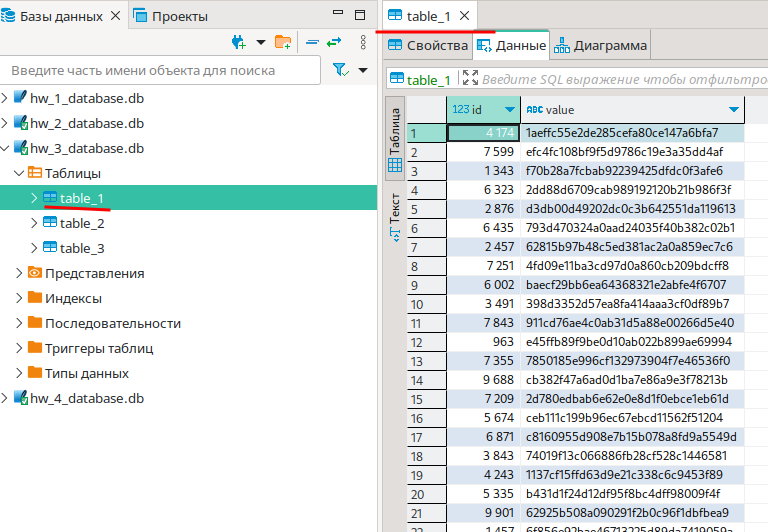Screen dimensions: 768x532
Task: Open the id column filter arrow
Action: pyautogui.click(x=510, y=109)
